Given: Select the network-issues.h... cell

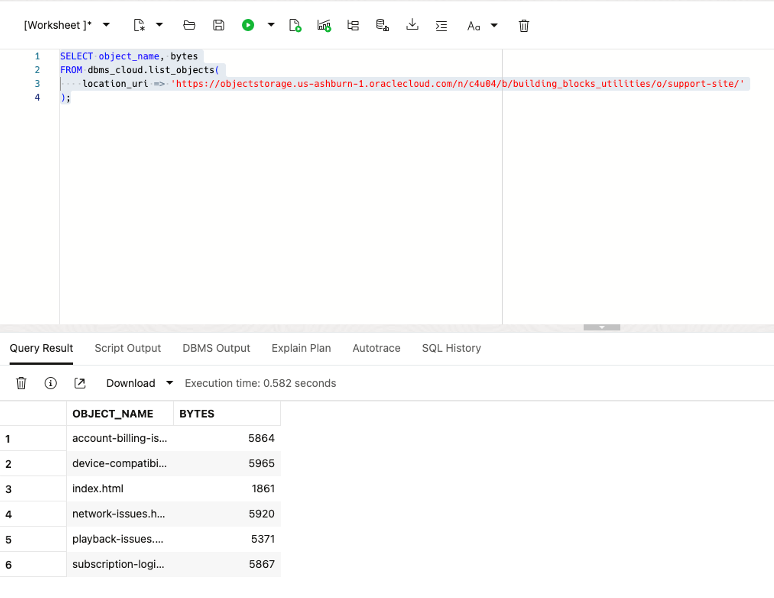Looking at the screenshot, I should (x=120, y=514).
